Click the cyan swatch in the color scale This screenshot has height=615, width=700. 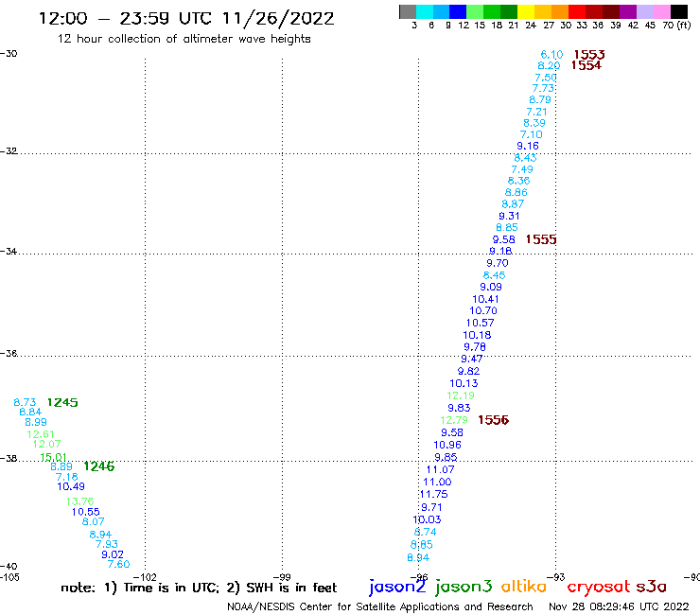[425, 11]
